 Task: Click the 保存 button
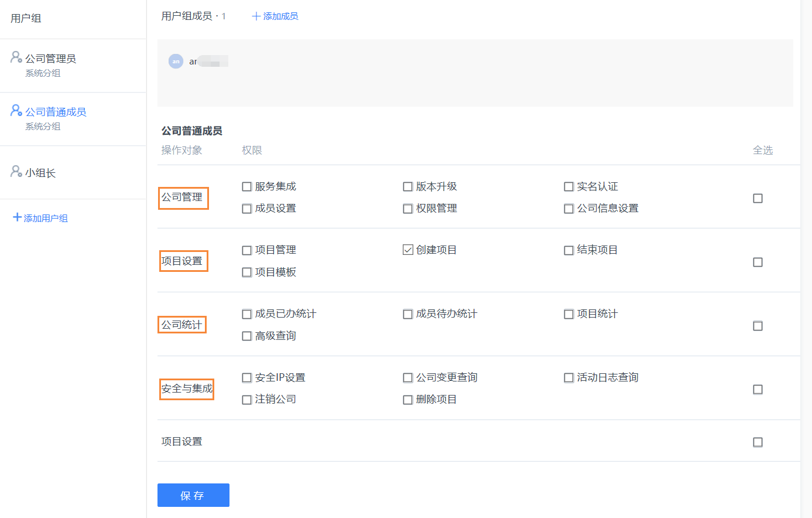coord(193,495)
